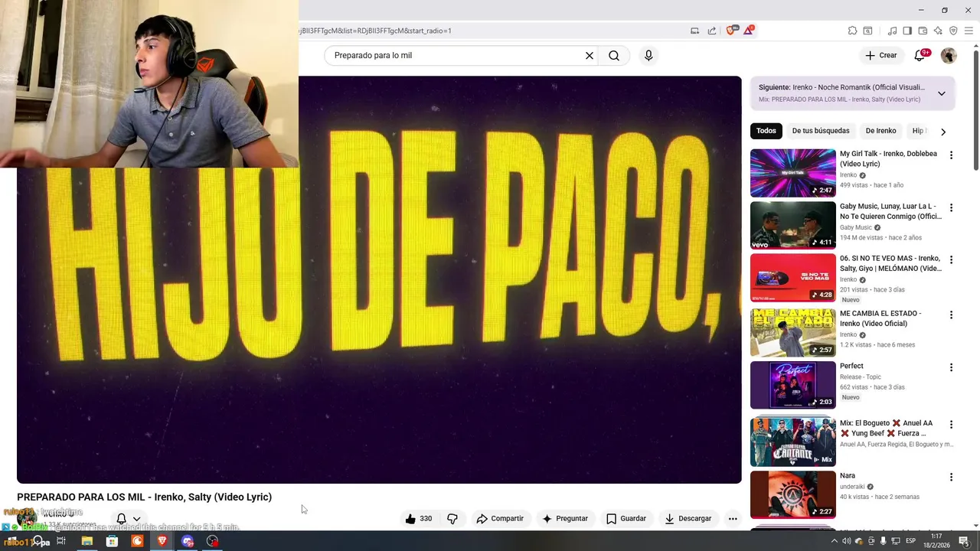Open SI NO TE VEO MAS thumbnail
980x551 pixels.
[x=793, y=278]
